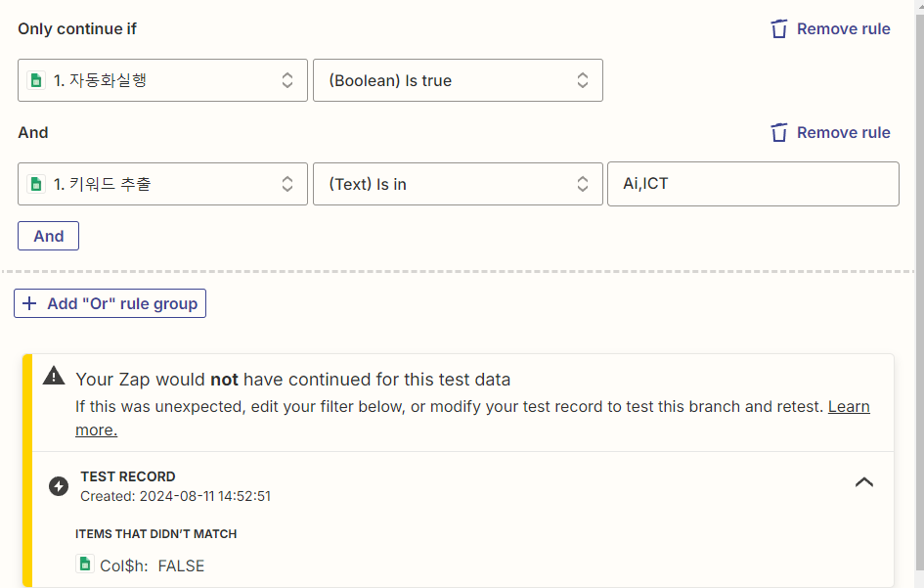Click Remove rule for the second condition
The width and height of the screenshot is (924, 588).
(x=831, y=133)
